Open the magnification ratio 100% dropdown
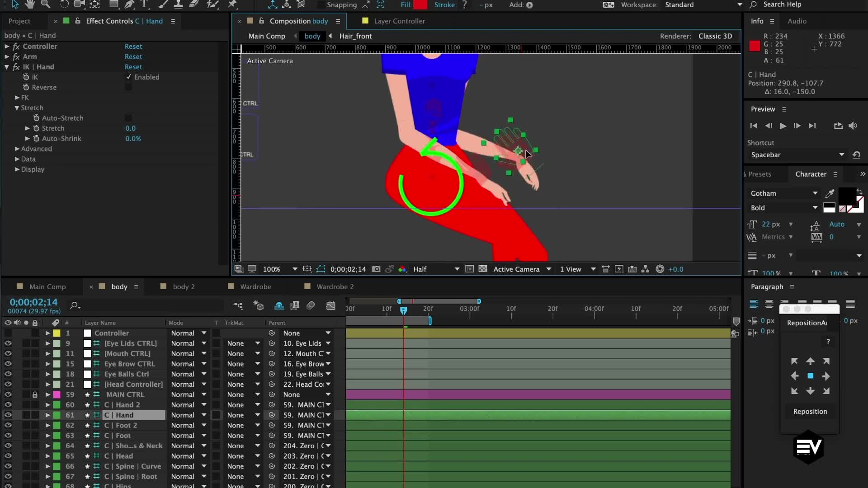 [280, 269]
